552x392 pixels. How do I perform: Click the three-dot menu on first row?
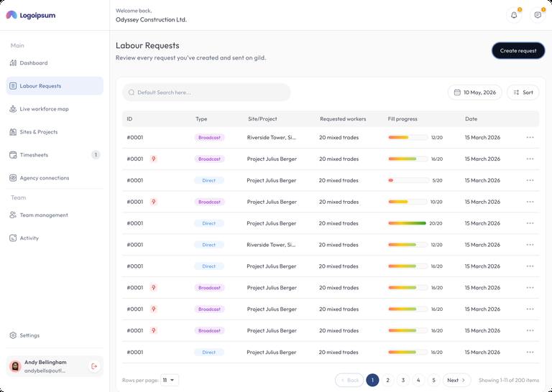point(530,137)
